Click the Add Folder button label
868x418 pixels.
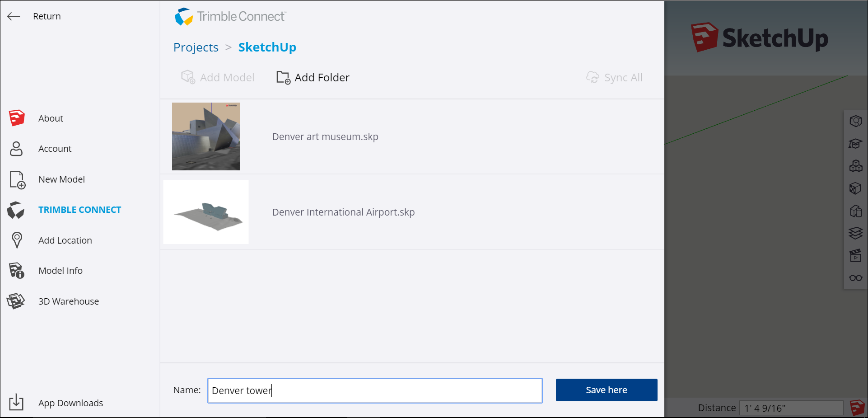pyautogui.click(x=322, y=78)
